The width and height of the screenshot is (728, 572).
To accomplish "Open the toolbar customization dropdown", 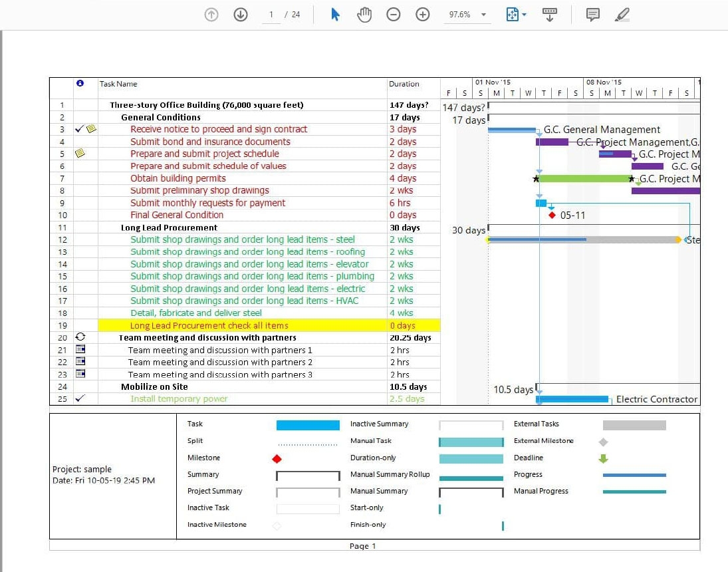I will (550, 14).
